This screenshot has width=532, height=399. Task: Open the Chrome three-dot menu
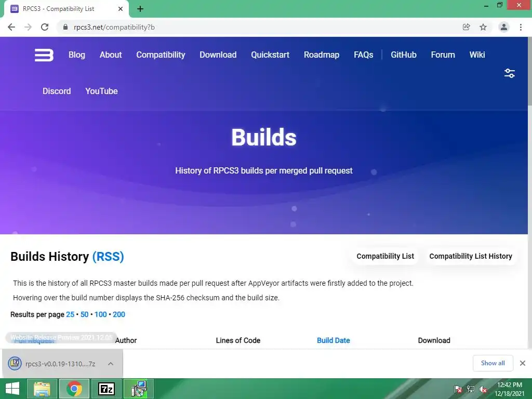click(521, 27)
